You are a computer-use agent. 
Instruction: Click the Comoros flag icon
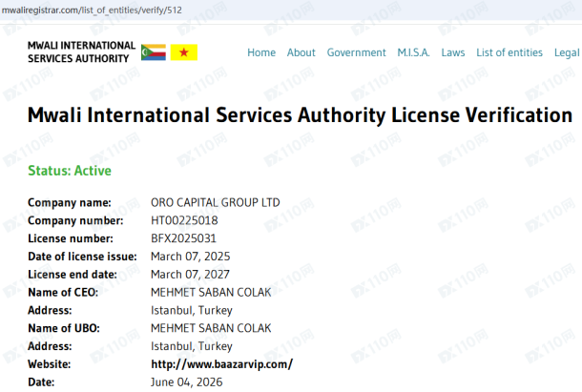point(154,52)
